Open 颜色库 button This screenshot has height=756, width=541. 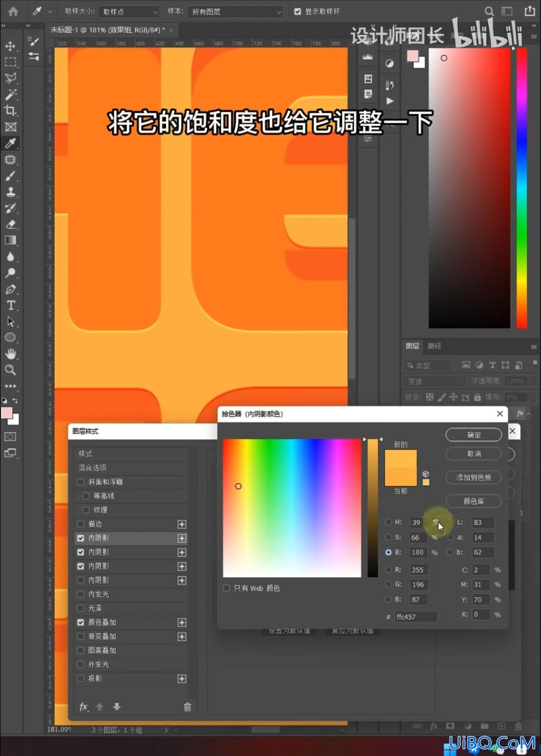[474, 501]
